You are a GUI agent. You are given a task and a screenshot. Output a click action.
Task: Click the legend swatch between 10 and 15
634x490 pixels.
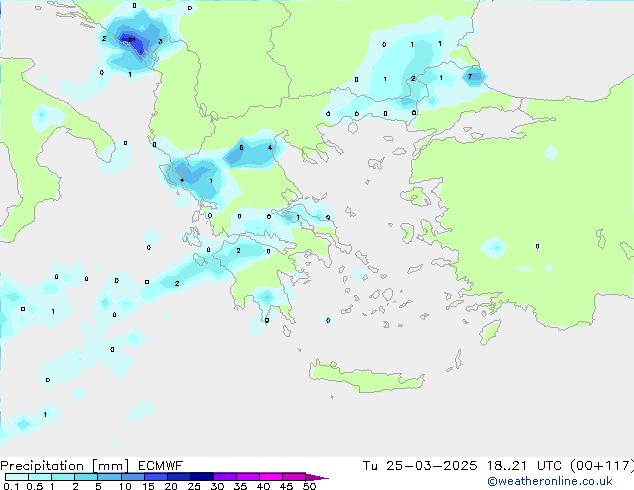133,477
